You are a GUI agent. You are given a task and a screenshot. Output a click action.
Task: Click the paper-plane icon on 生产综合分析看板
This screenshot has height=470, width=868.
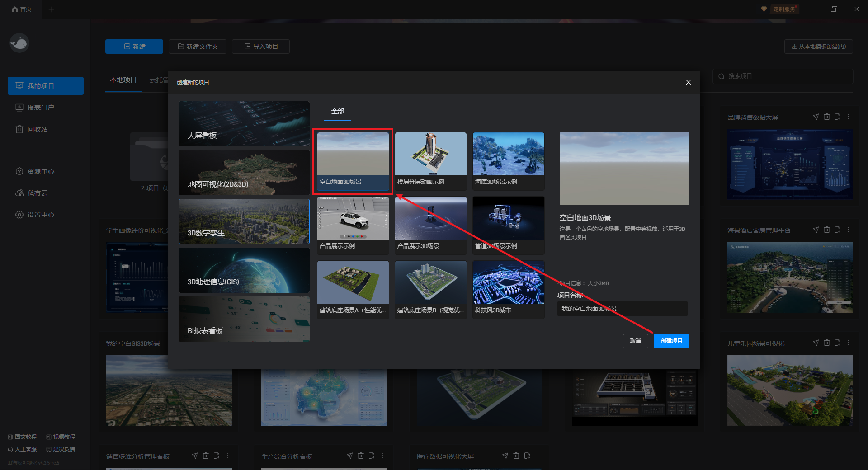349,456
